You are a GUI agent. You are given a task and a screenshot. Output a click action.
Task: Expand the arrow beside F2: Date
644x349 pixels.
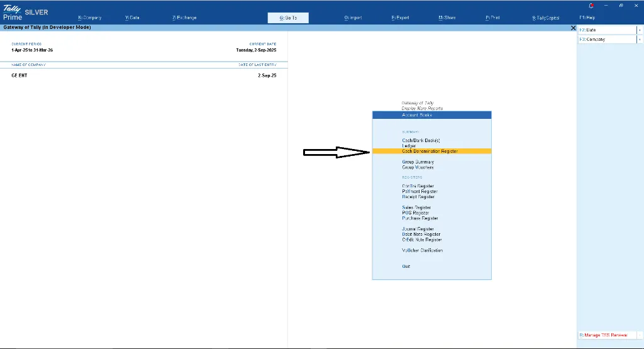click(x=640, y=30)
